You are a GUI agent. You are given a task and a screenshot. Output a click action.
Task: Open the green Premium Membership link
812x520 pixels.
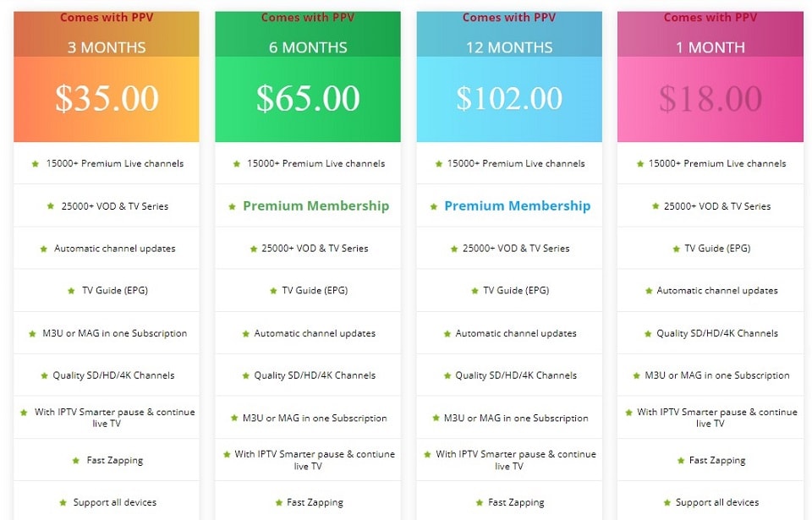point(315,206)
